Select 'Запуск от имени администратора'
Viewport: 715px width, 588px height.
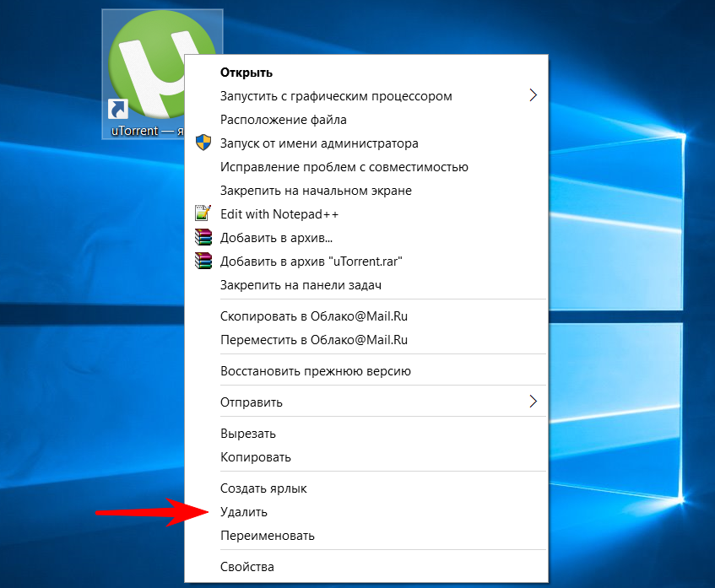[x=319, y=143]
